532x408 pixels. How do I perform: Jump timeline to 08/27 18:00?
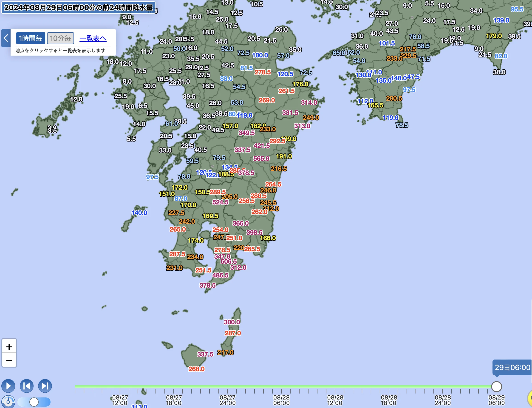pos(174,400)
